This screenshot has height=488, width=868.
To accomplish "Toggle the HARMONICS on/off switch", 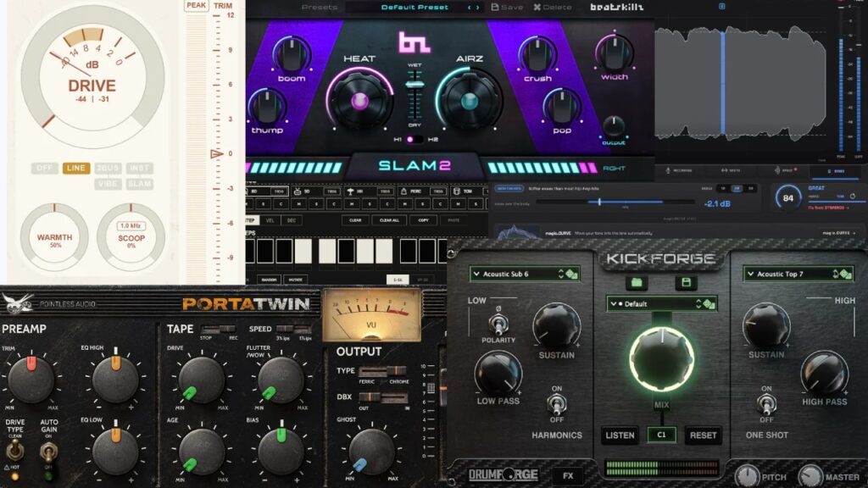I will tap(556, 404).
